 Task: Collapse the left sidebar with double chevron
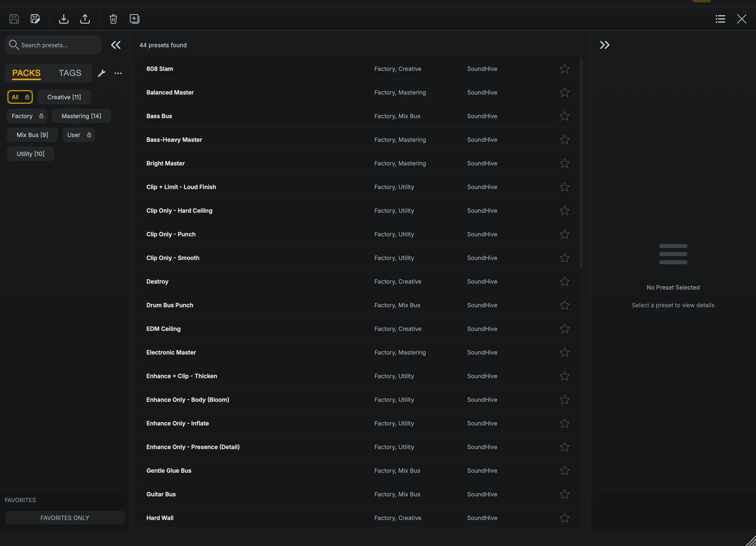pyautogui.click(x=116, y=45)
